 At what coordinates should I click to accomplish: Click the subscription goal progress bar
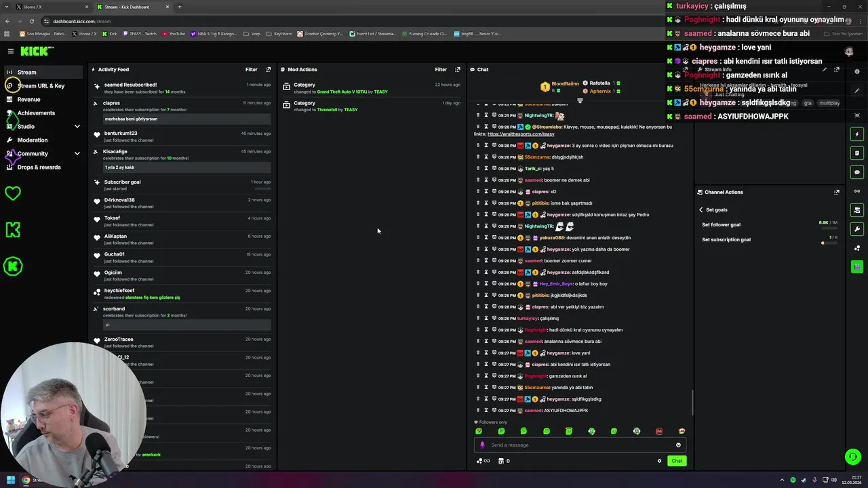coord(829,243)
